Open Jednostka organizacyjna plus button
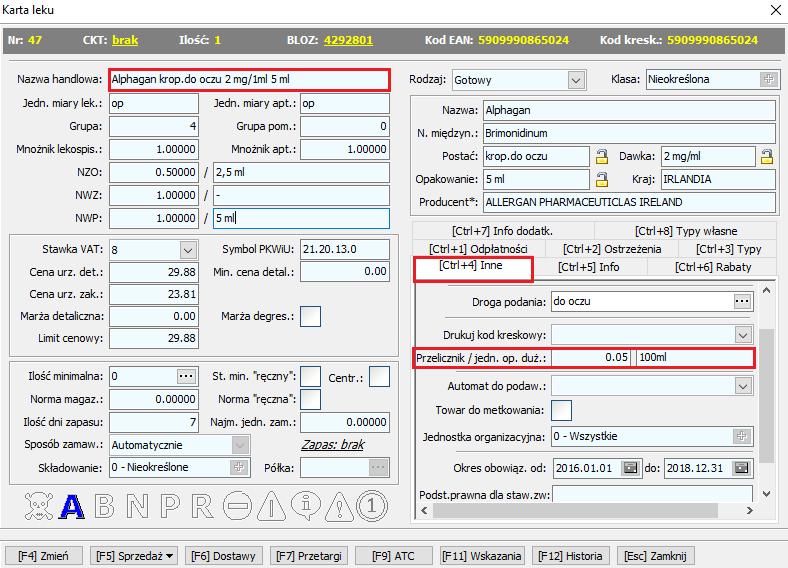 pyautogui.click(x=742, y=436)
